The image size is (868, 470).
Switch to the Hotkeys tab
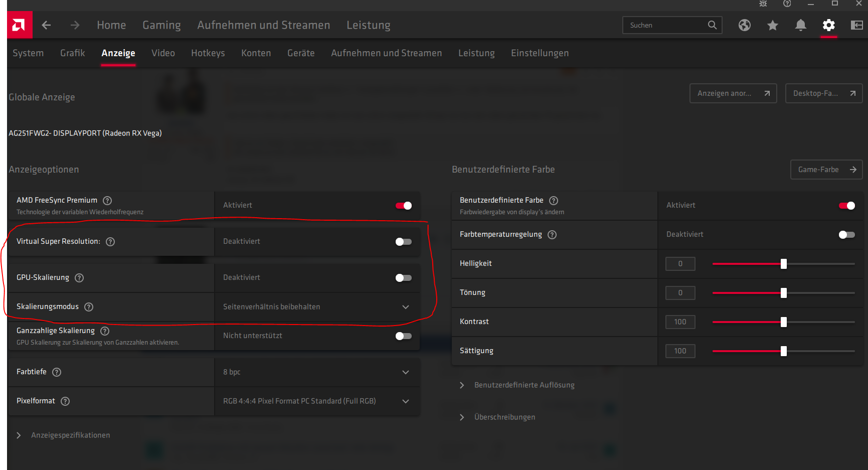(x=208, y=53)
